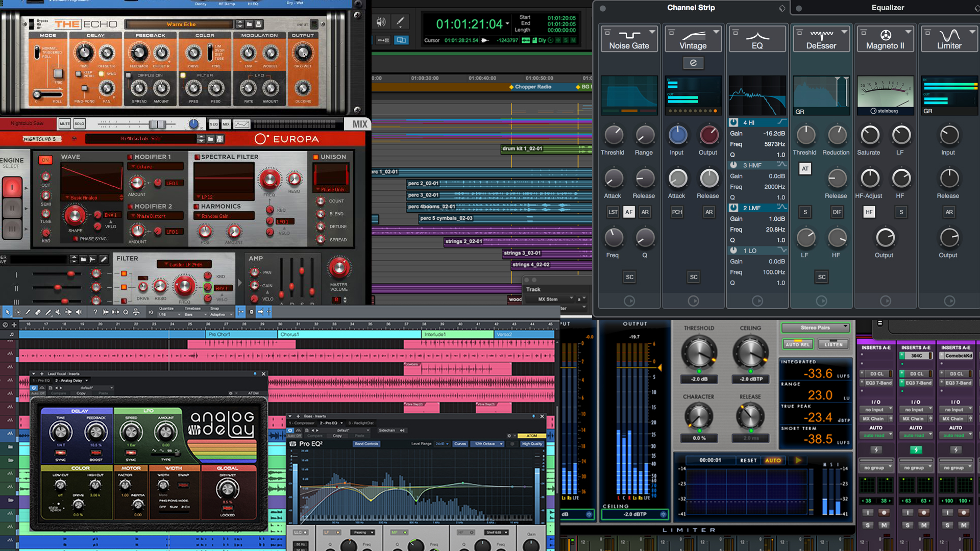Click the Noise Gate SC sidechain button
The image size is (980, 551).
point(629,277)
